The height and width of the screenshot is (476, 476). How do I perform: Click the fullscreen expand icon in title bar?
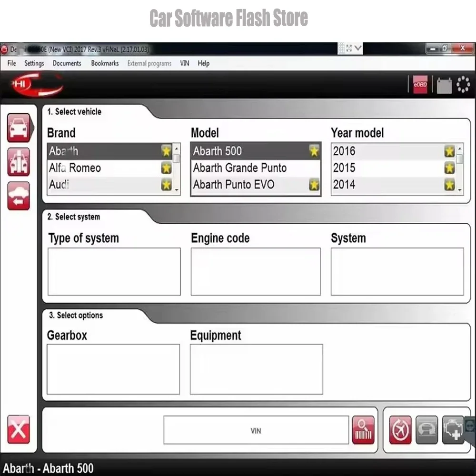(x=349, y=48)
